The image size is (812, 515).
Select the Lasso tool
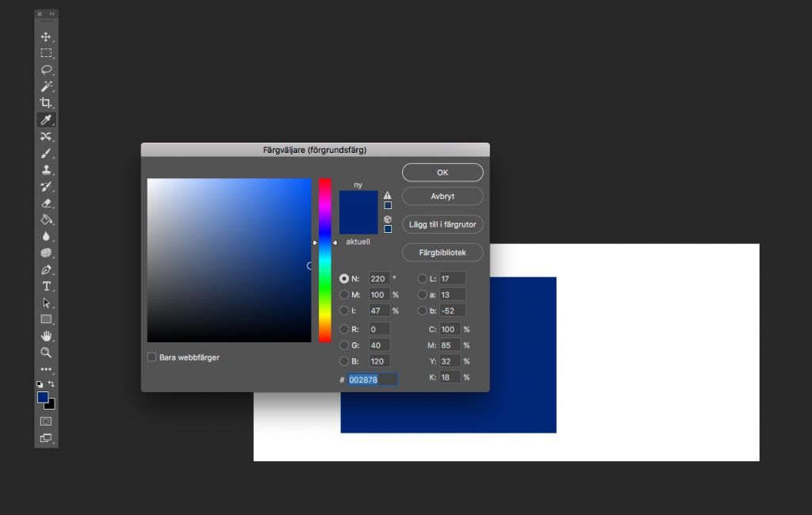click(x=46, y=70)
